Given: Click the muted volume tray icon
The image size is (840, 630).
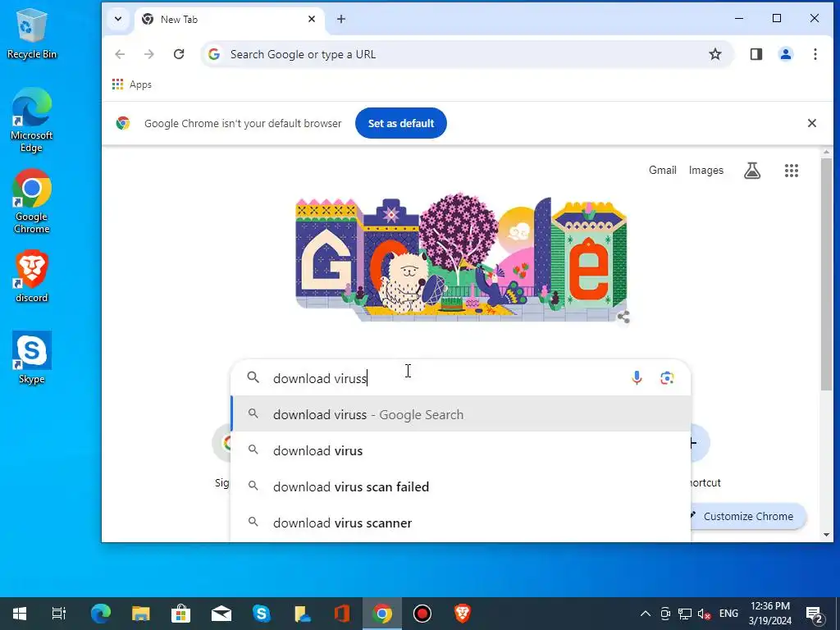Looking at the screenshot, I should pos(705,614).
